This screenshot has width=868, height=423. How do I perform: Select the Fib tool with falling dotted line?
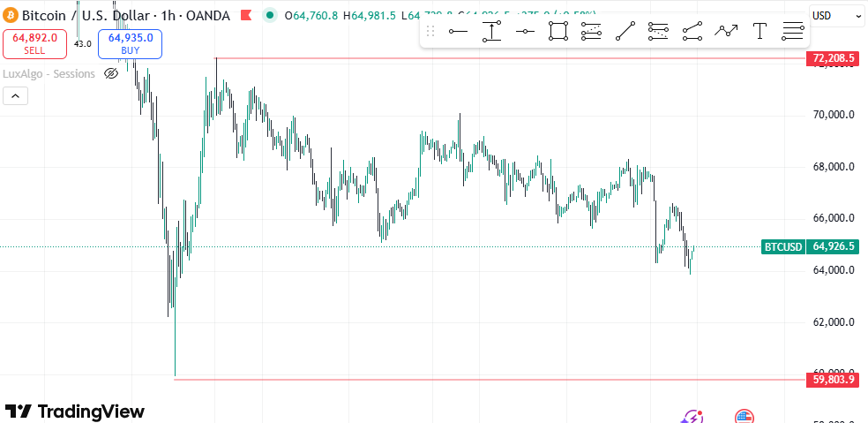658,31
